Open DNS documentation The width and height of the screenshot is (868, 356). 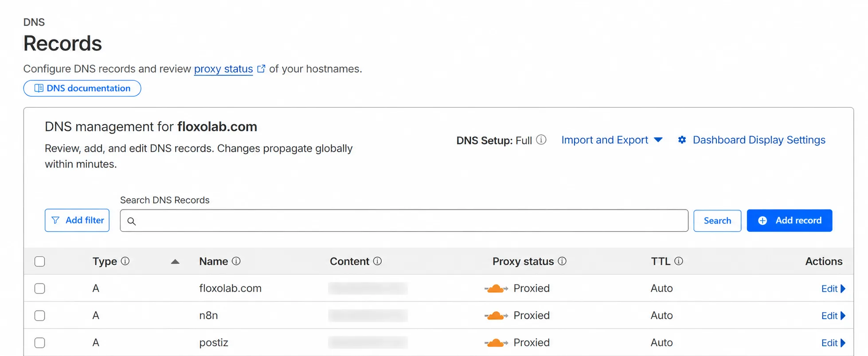(x=82, y=88)
